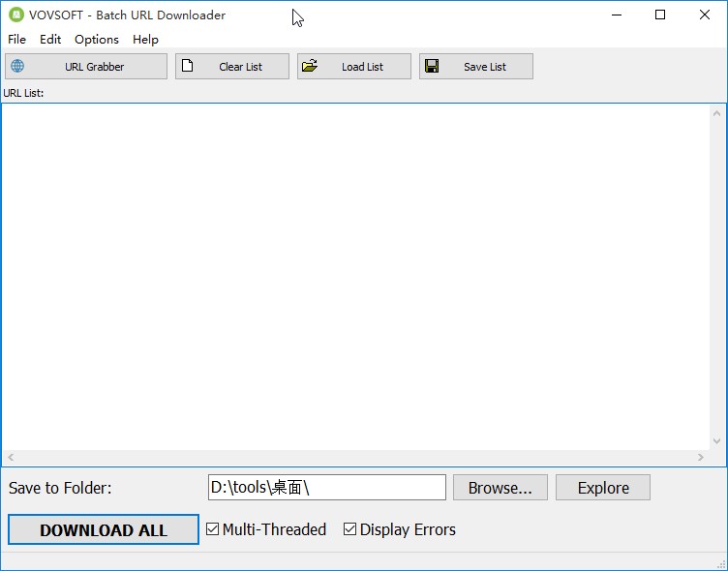This screenshot has height=571, width=728.
Task: Click the Clear List button label
Action: click(240, 67)
